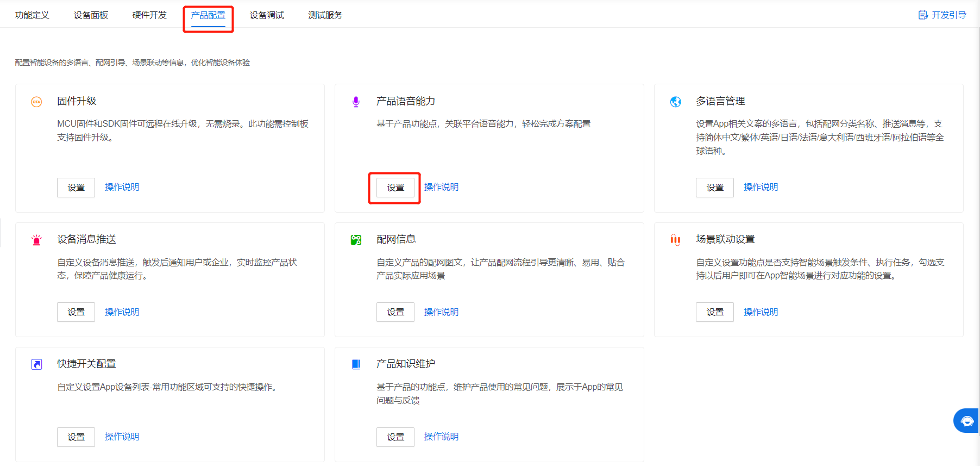Click the 配网信息 card title
The width and height of the screenshot is (980, 466).
click(396, 239)
